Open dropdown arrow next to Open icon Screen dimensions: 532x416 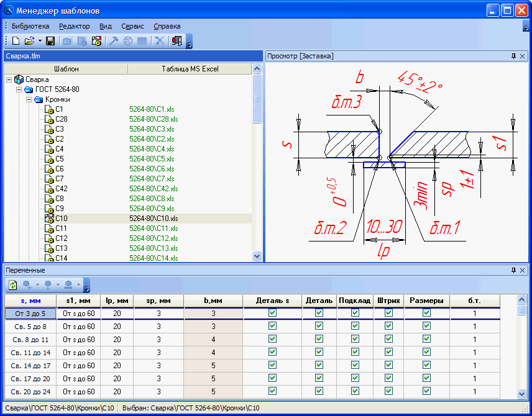(40, 41)
